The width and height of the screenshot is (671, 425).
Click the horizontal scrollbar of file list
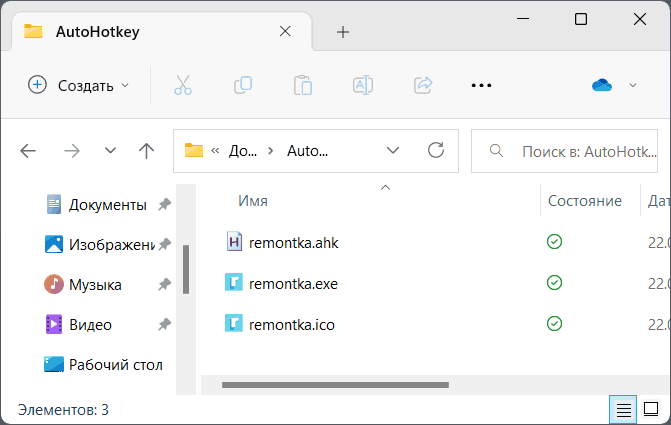(x=335, y=385)
